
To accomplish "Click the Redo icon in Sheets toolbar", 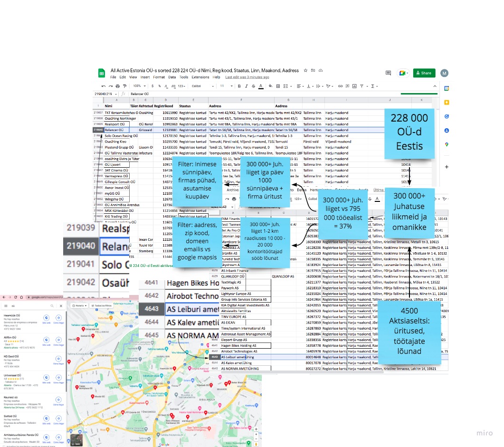I will point(111,86).
